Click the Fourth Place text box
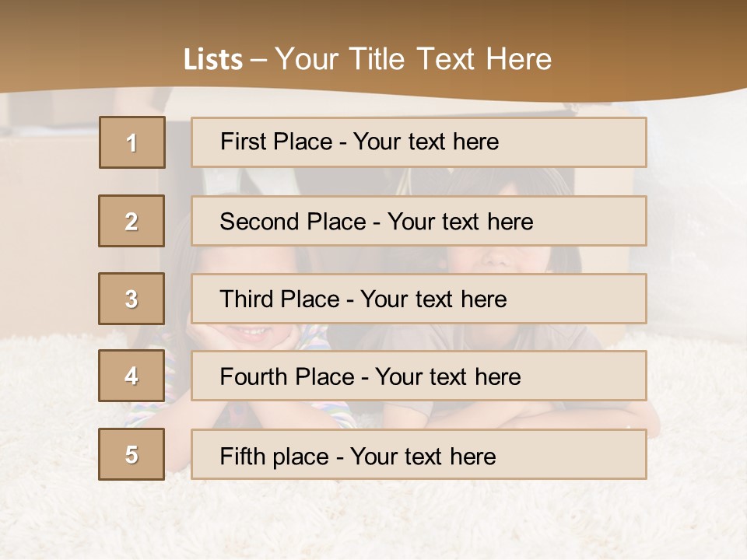The width and height of the screenshot is (747, 560). tap(419, 376)
